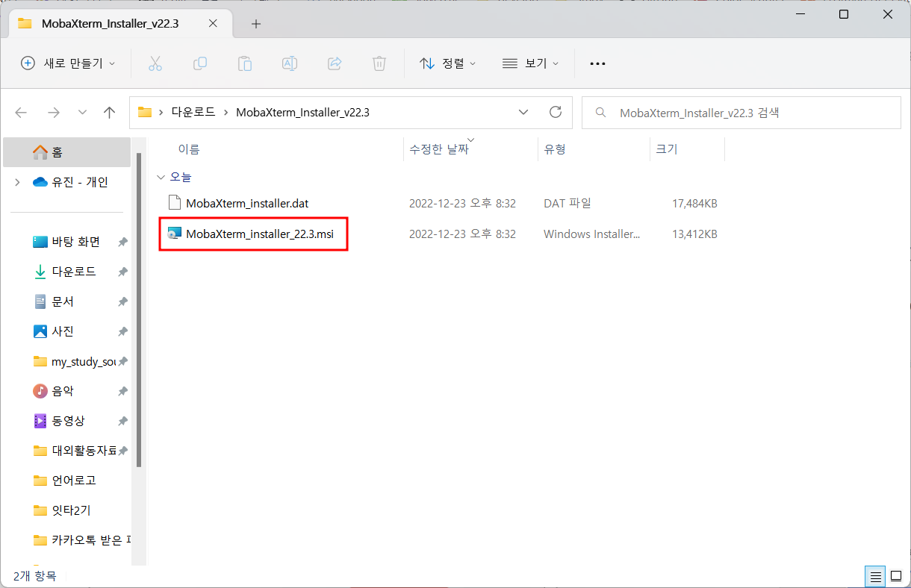Unpin 음악 using its pin icon

point(122,391)
